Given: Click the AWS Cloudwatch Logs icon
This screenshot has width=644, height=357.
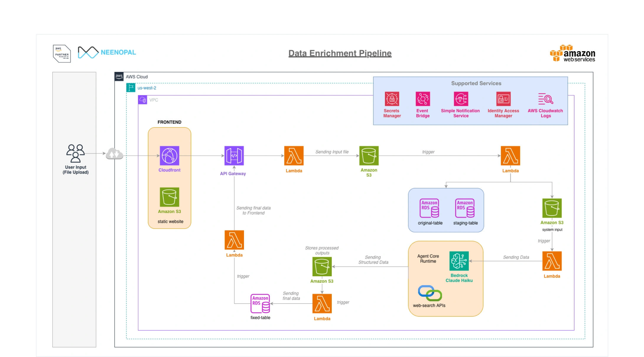Looking at the screenshot, I should point(545,99).
